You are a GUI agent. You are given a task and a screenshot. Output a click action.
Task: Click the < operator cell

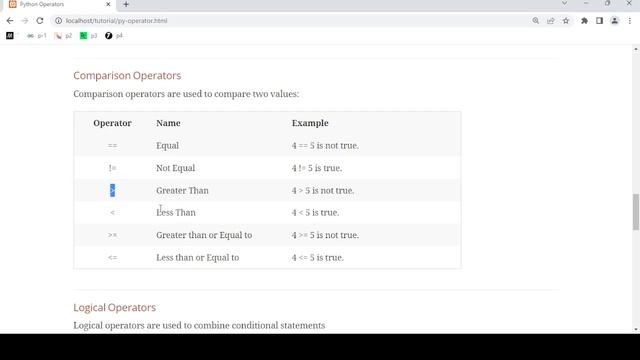(x=112, y=213)
